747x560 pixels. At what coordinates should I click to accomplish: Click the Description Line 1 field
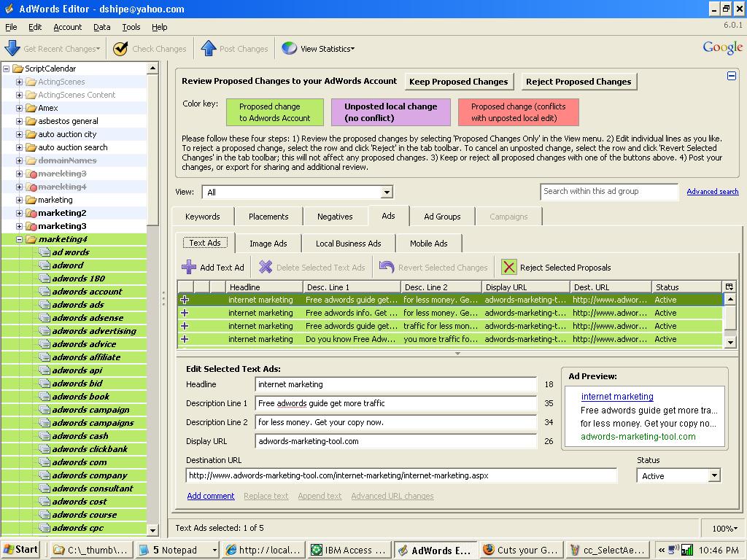coord(396,403)
